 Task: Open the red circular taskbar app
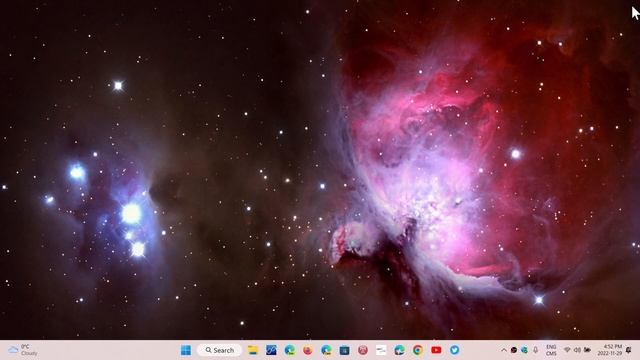363,350
